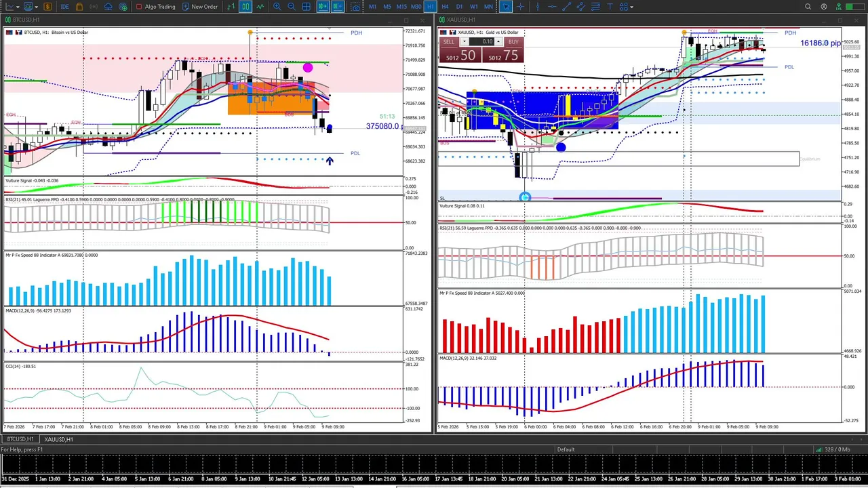Toggle Algo Trading on or off

[x=155, y=7]
